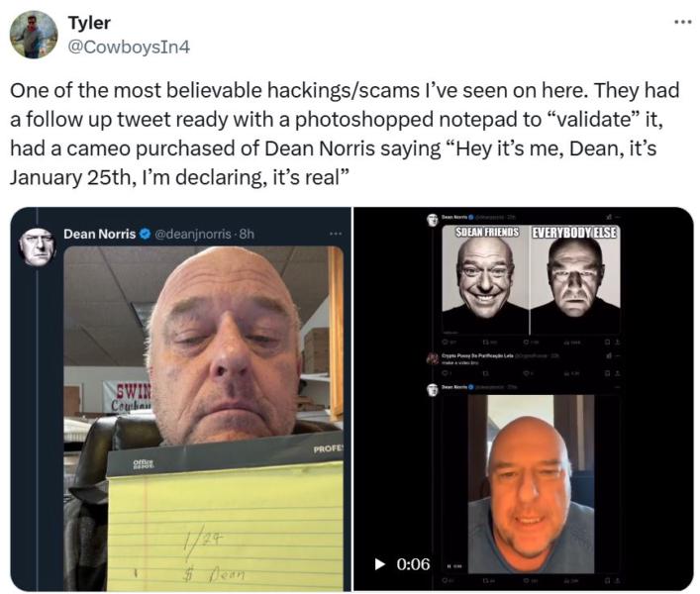The height and width of the screenshot is (594, 700).
Task: Open the tweet's three-dot more menu
Action: (682, 22)
